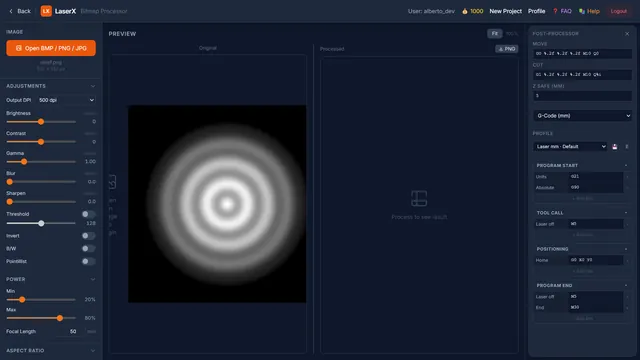Open New Project from top navigation

coord(505,11)
